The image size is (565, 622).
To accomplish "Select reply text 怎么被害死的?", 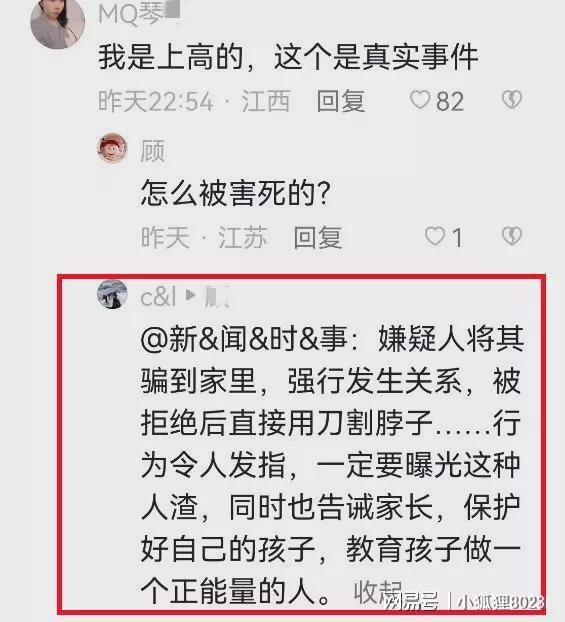I will click(236, 193).
